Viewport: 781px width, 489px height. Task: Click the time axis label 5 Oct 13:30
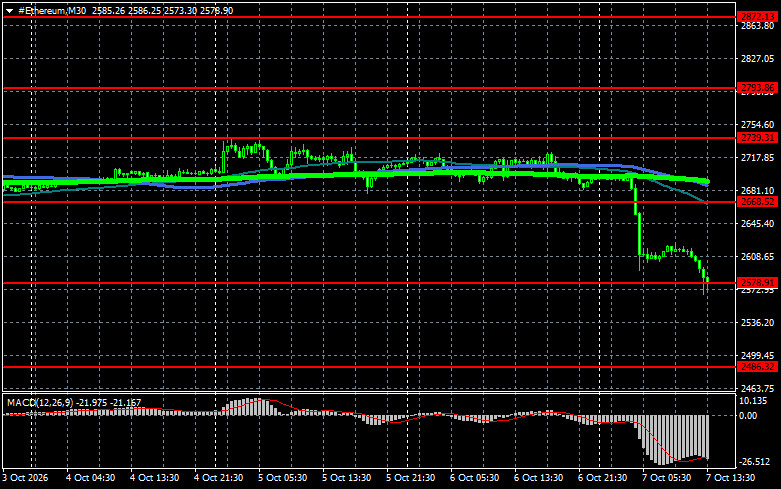(347, 478)
